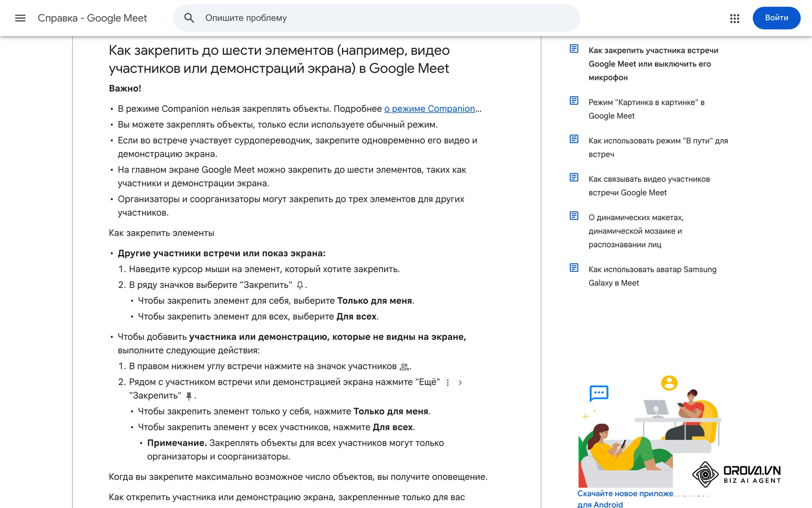
Task: Click the article icon beside "Как использовать режим В пути"
Action: click(574, 139)
